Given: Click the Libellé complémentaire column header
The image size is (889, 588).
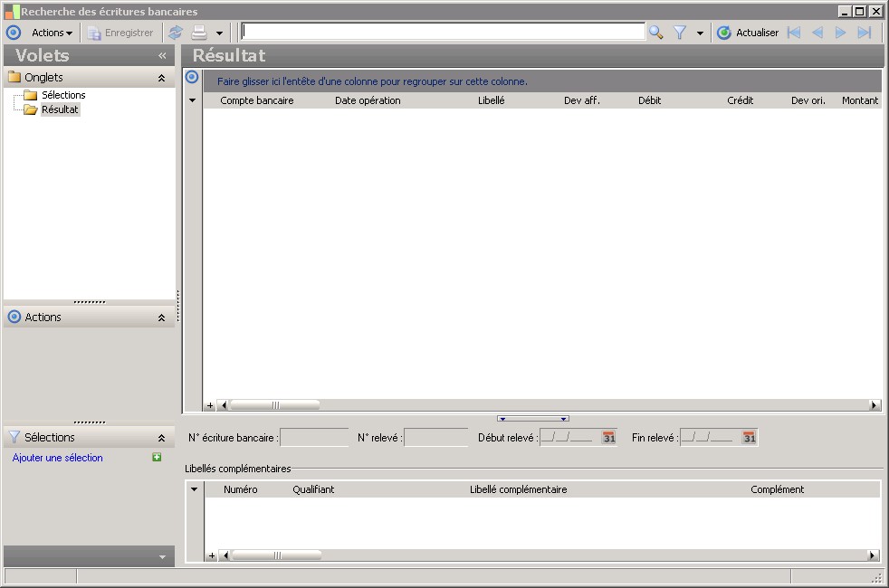Looking at the screenshot, I should (x=518, y=489).
